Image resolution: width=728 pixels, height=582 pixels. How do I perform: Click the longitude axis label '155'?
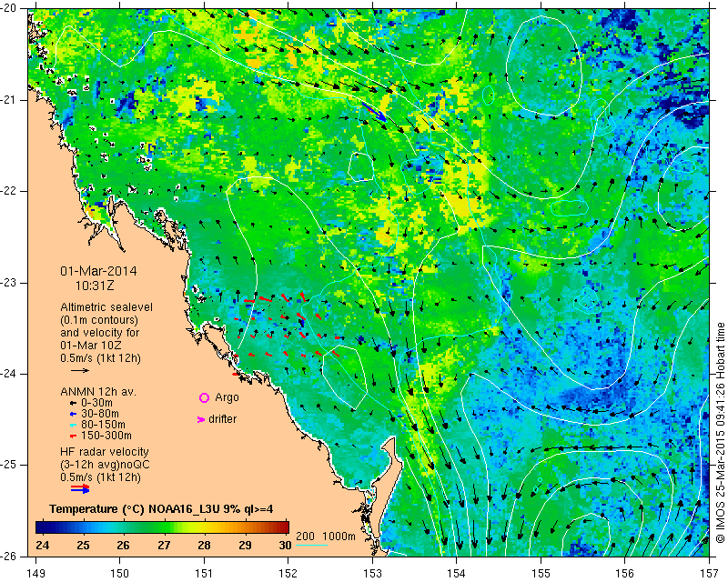541,573
